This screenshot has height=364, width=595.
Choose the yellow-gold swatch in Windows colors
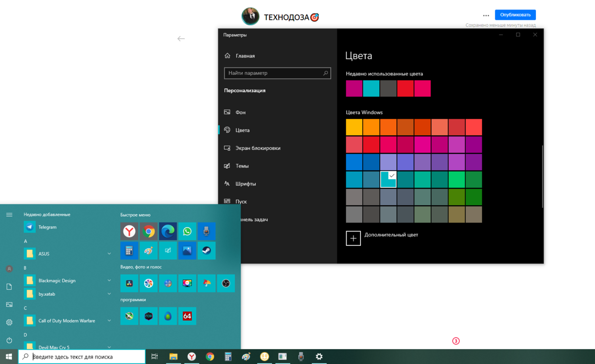(x=354, y=127)
